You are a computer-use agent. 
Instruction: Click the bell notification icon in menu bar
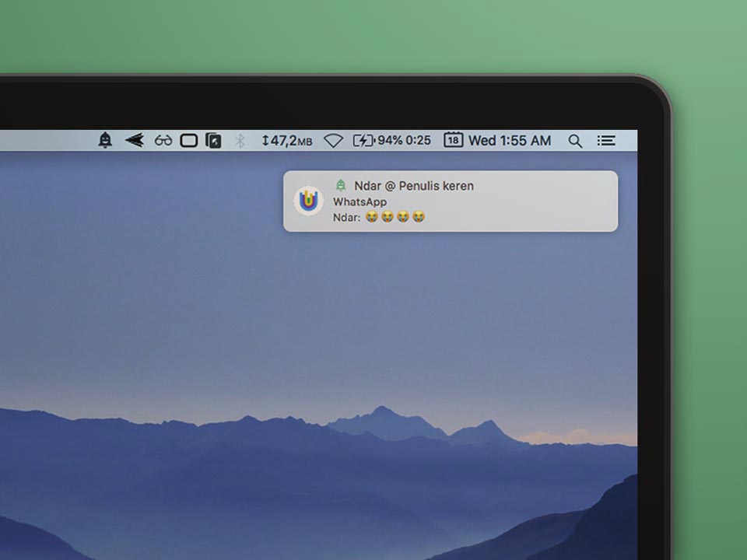tap(105, 140)
